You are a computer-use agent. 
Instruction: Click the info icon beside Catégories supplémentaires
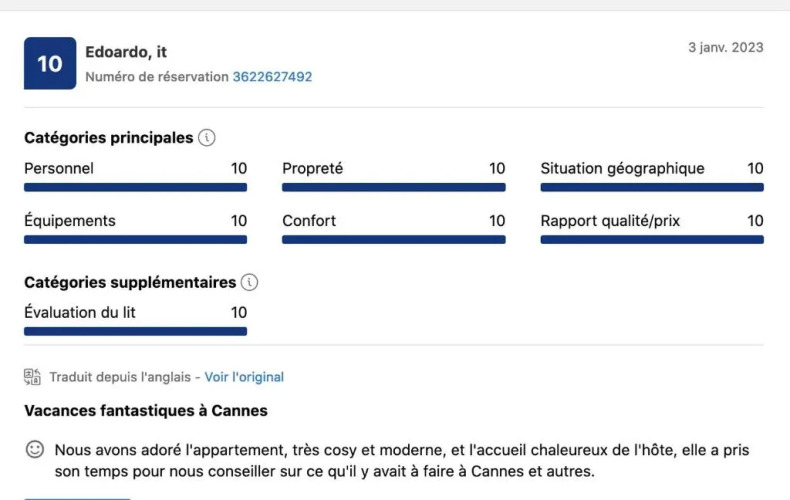click(250, 282)
